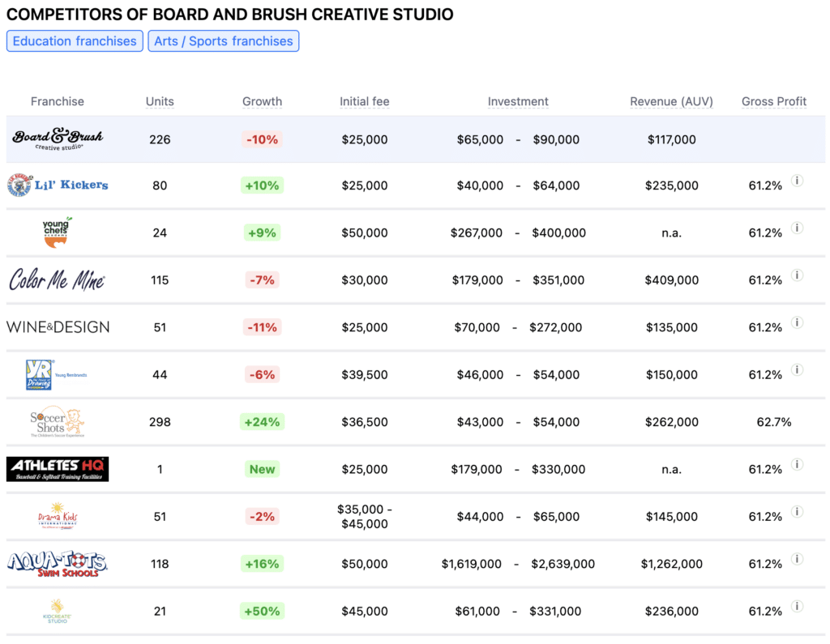The width and height of the screenshot is (830, 644).
Task: Click the Young Chefs Academy logo
Action: pos(57,232)
